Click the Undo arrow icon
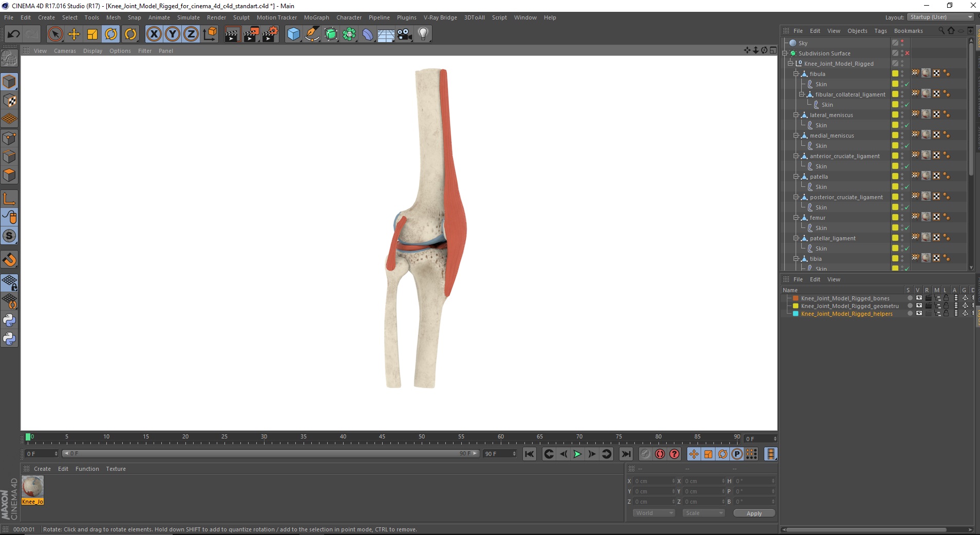980x535 pixels. click(x=14, y=34)
